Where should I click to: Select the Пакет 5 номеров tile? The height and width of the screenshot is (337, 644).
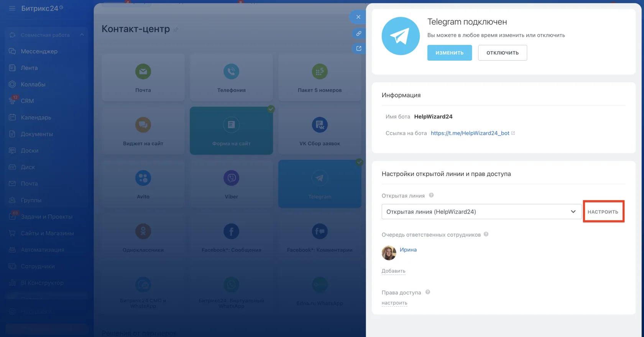pos(320,77)
